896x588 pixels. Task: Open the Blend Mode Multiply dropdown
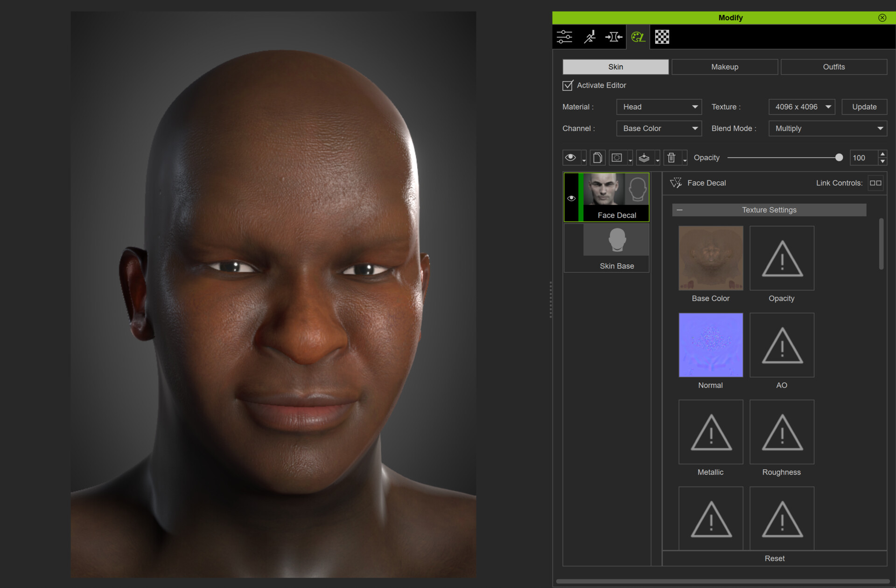827,128
